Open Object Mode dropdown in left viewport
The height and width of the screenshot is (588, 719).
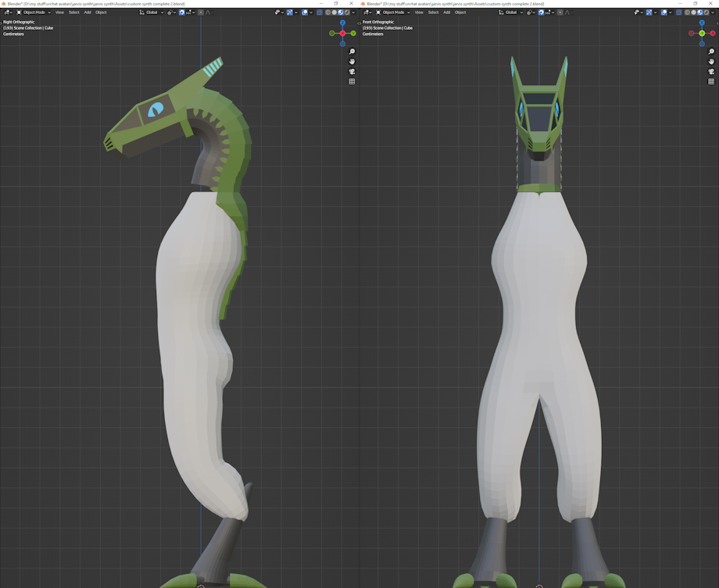pos(34,12)
